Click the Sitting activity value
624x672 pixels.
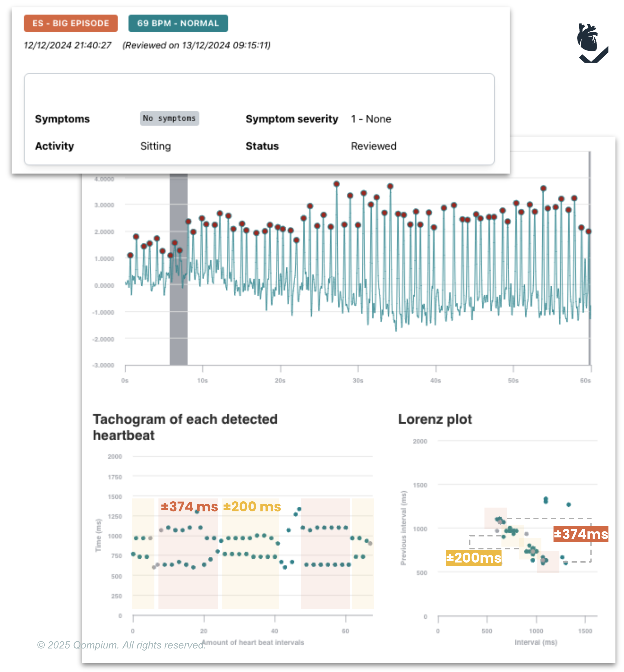155,146
